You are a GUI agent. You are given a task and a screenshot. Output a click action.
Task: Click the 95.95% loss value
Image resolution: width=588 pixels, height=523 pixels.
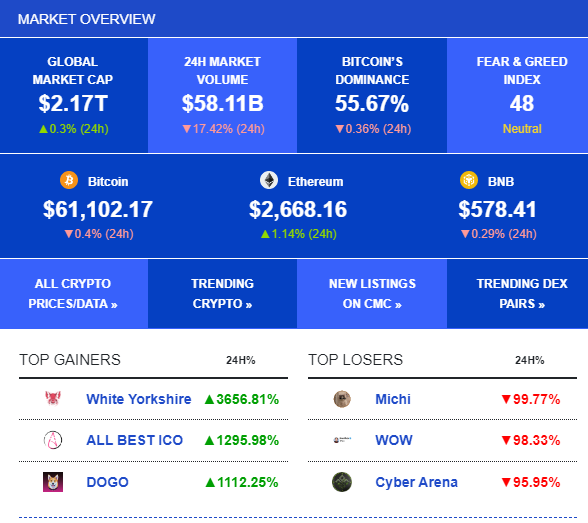(x=531, y=482)
